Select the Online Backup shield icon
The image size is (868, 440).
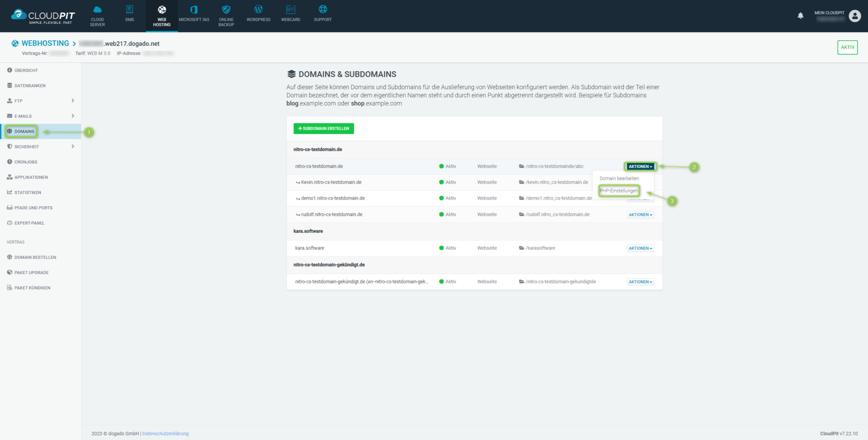pyautogui.click(x=226, y=10)
